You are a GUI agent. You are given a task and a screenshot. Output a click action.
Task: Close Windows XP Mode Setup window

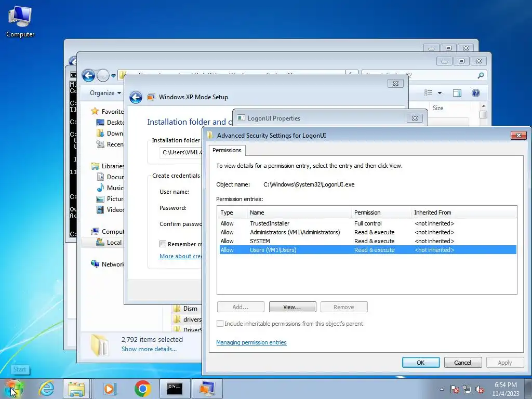pyautogui.click(x=395, y=84)
